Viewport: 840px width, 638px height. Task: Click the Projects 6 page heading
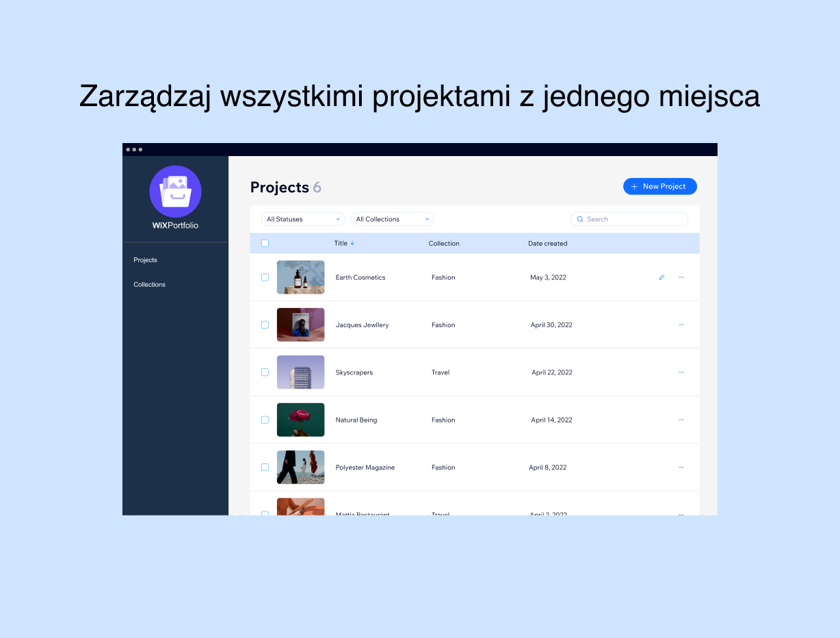click(286, 187)
